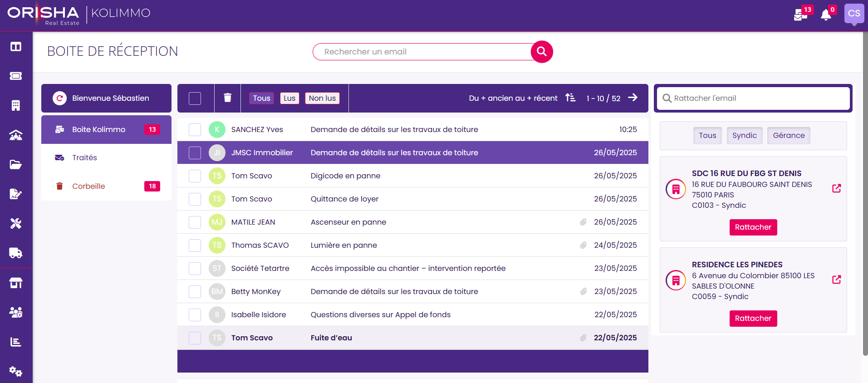Viewport: 868px width, 383px height.
Task: Click the tools (wrench) icon in the sidebar
Action: 16,223
